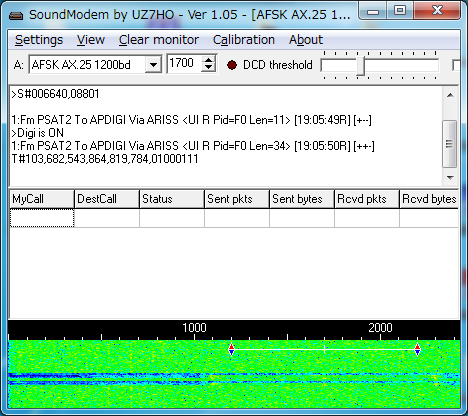Click the PSAT2 packet header with Len=11
This screenshot has width=468, height=416.
(x=192, y=120)
